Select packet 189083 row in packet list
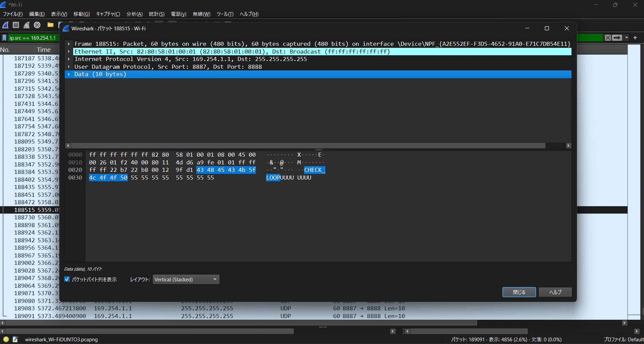The width and height of the screenshot is (644, 344). [314, 308]
